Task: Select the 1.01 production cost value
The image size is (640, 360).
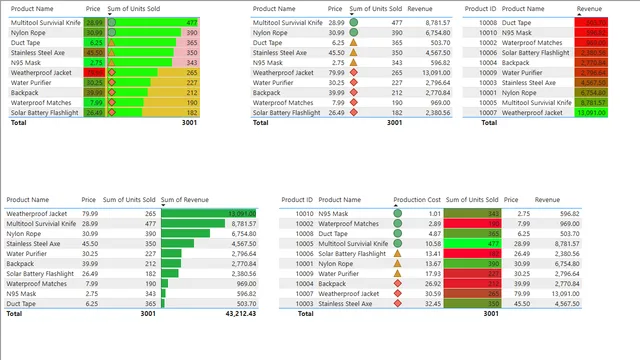Action: pyautogui.click(x=435, y=213)
